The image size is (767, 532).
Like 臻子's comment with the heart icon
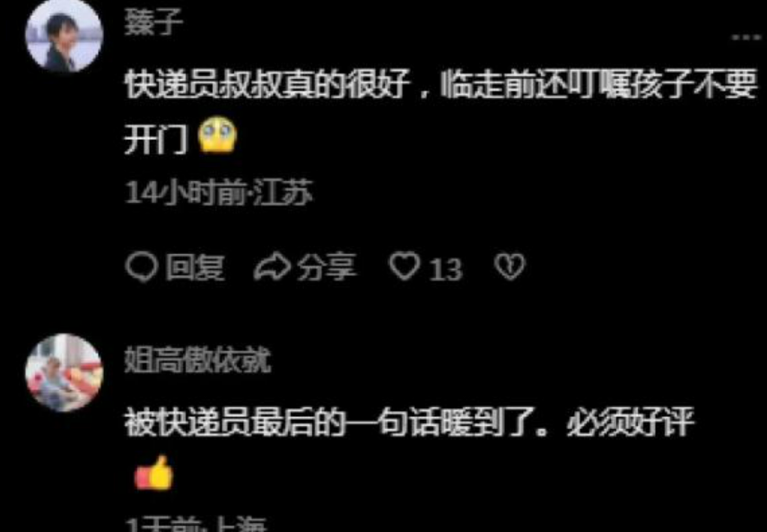coord(405,266)
